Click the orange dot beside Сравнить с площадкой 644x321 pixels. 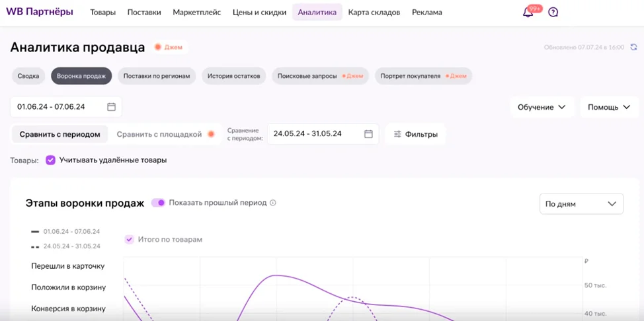click(211, 134)
